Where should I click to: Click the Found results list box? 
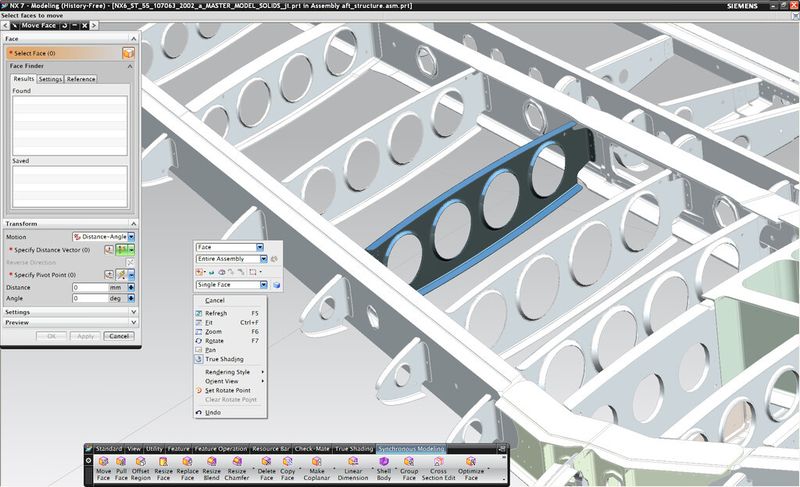70,125
